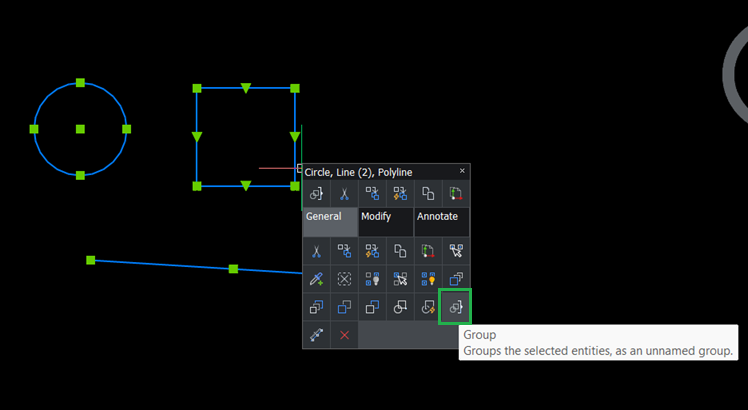Click the red X Erase icon
748x410 pixels.
[x=344, y=335]
